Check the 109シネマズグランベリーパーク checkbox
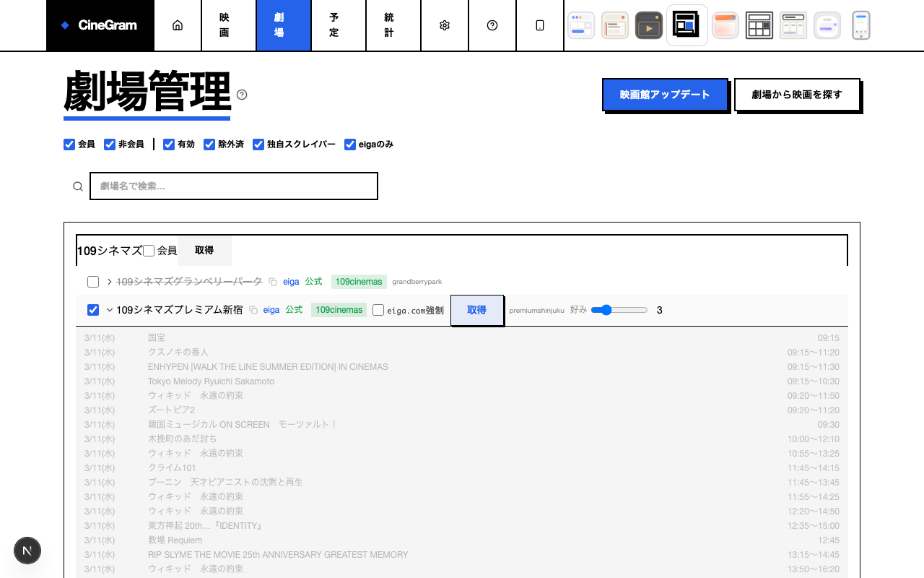 tap(93, 282)
